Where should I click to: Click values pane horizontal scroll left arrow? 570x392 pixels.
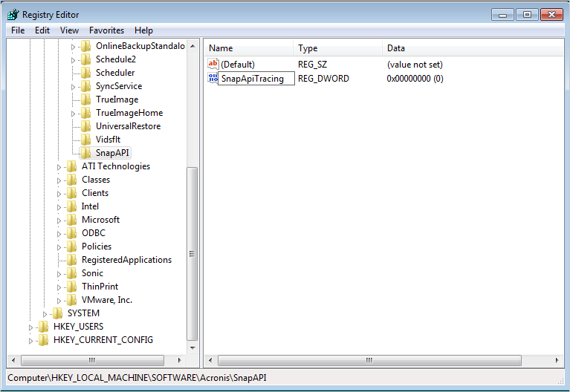point(210,360)
